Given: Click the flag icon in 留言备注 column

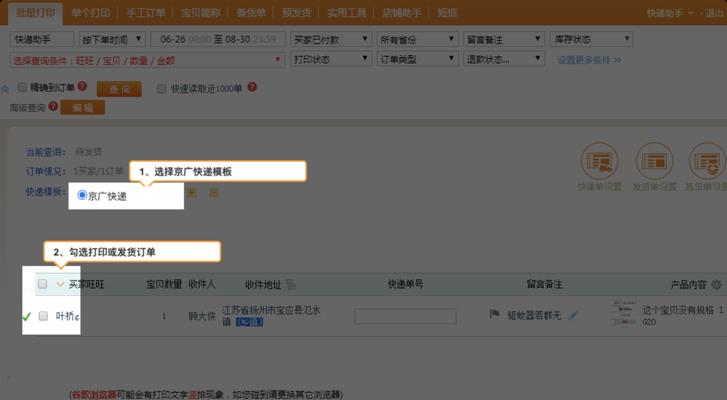Looking at the screenshot, I should coord(494,314).
